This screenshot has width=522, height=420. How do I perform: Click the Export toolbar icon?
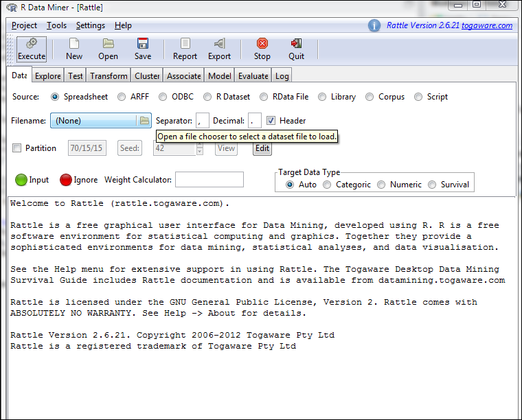coord(219,43)
